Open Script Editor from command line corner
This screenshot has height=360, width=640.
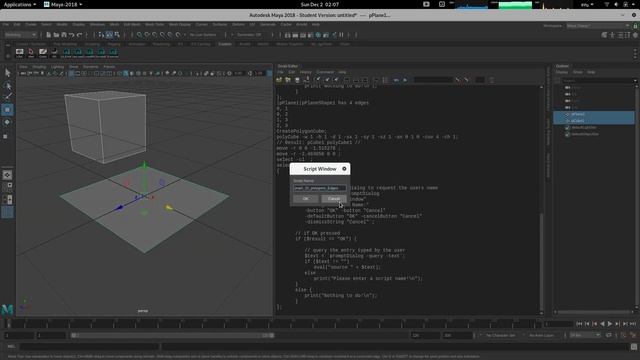[634, 347]
